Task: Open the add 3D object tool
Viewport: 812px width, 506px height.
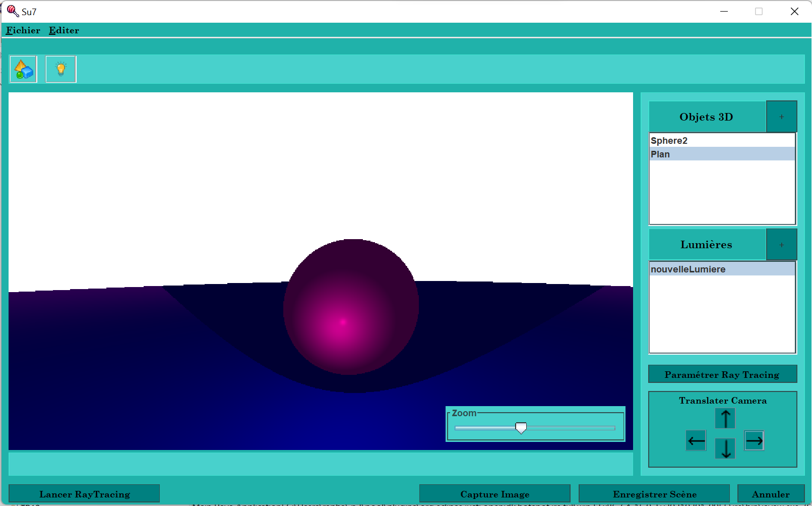Action: pos(23,69)
